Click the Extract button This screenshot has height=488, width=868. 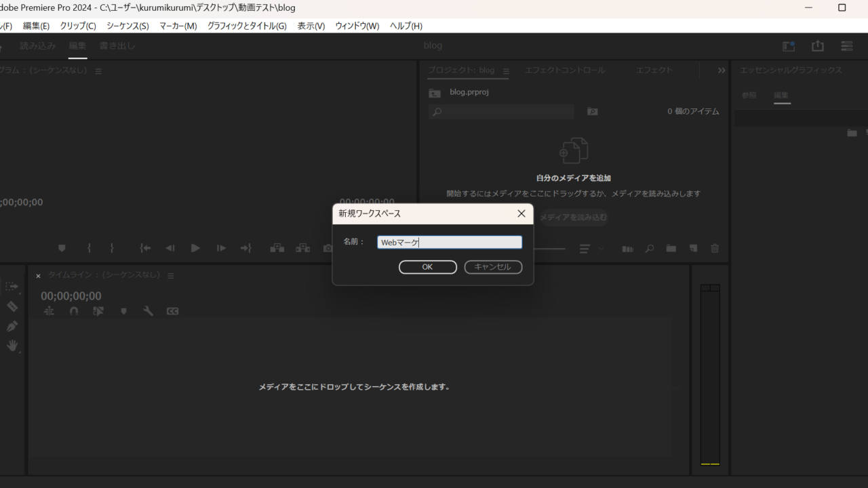[302, 249]
